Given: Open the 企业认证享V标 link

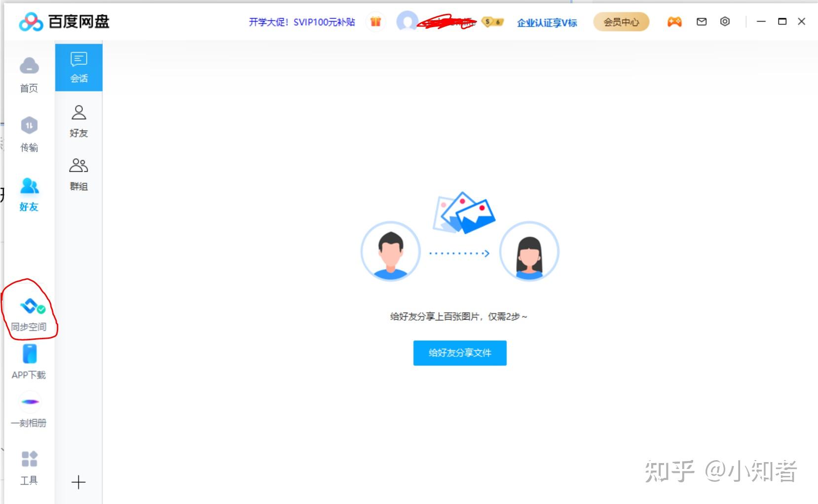Looking at the screenshot, I should pyautogui.click(x=547, y=23).
